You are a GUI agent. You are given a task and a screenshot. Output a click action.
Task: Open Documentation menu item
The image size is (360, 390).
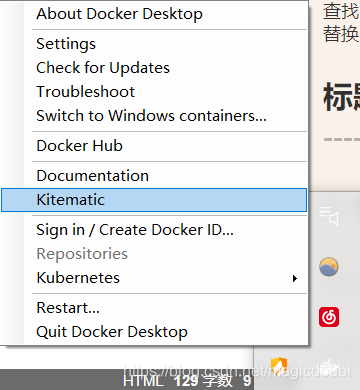[x=153, y=176]
